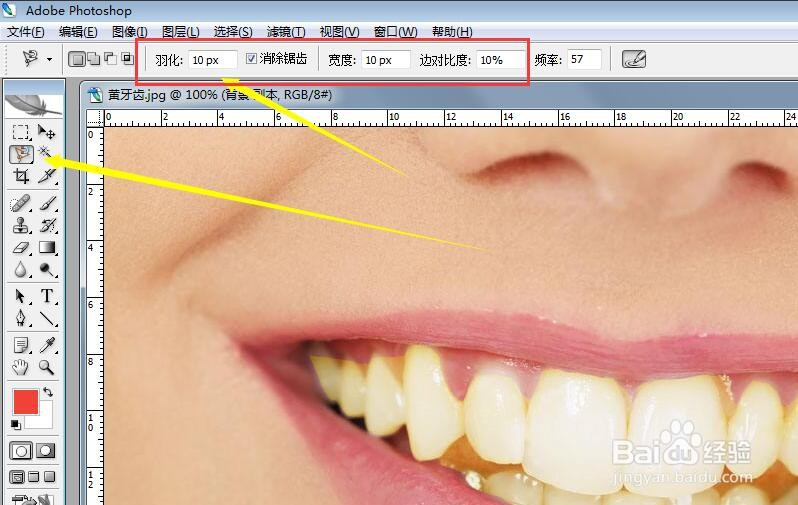798x505 pixels.
Task: Click the 频率 frequency field showing 57
Action: click(x=584, y=60)
